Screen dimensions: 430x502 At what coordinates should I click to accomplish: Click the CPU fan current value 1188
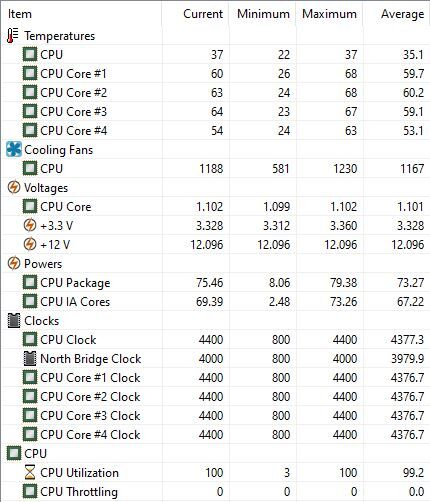point(211,169)
